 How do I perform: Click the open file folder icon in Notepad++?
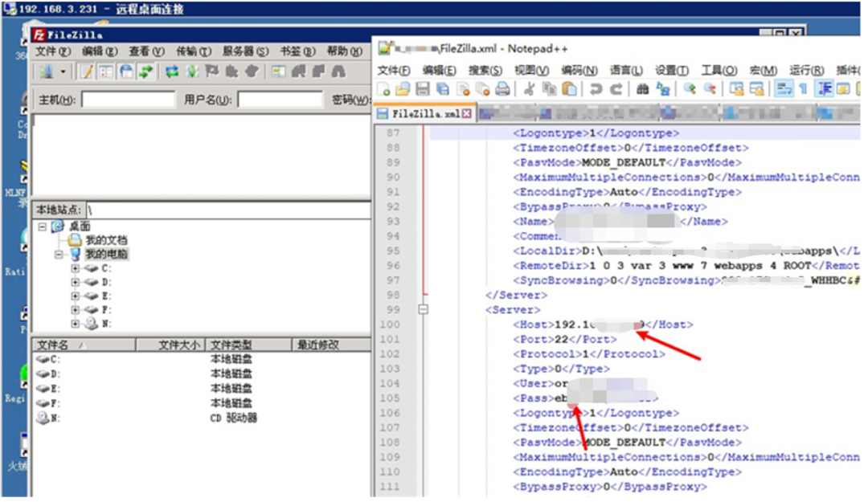tap(403, 88)
